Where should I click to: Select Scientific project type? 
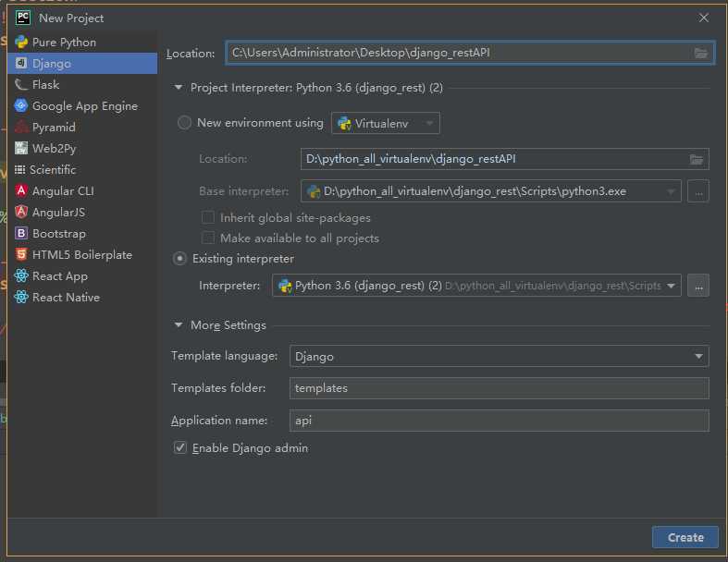click(x=82, y=170)
